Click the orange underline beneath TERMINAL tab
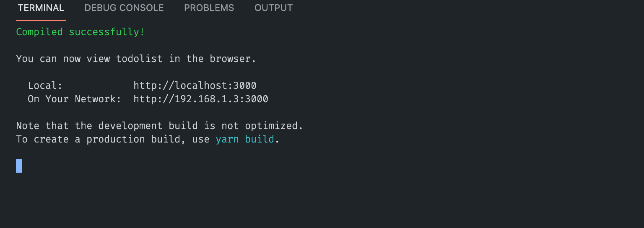The image size is (644, 228). (x=41, y=20)
